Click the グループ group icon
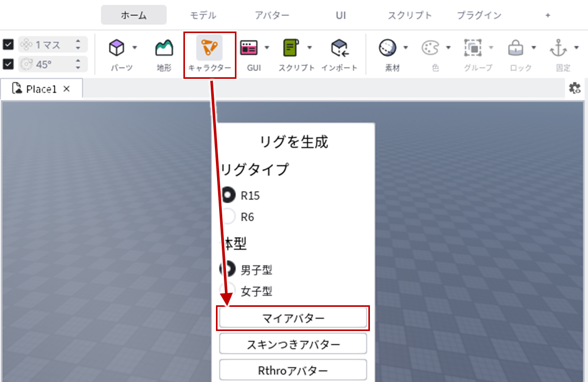This screenshot has width=588, height=382. 473,48
